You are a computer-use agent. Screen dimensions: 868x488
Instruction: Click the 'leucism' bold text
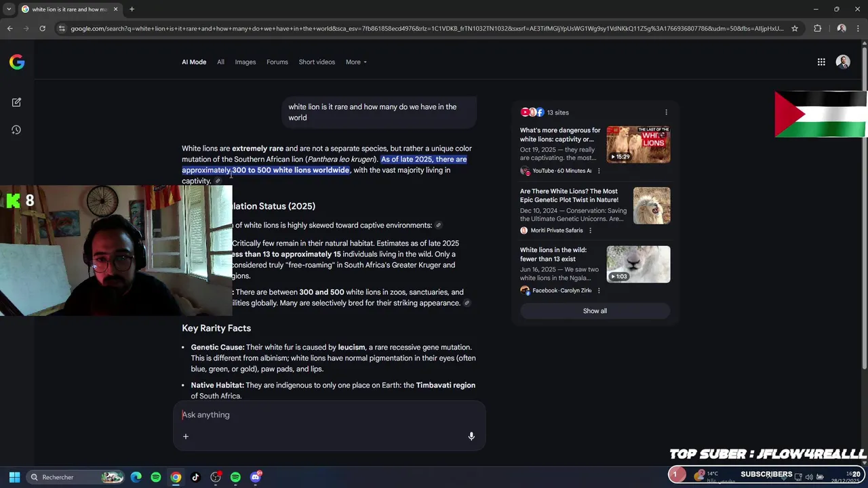pos(351,348)
